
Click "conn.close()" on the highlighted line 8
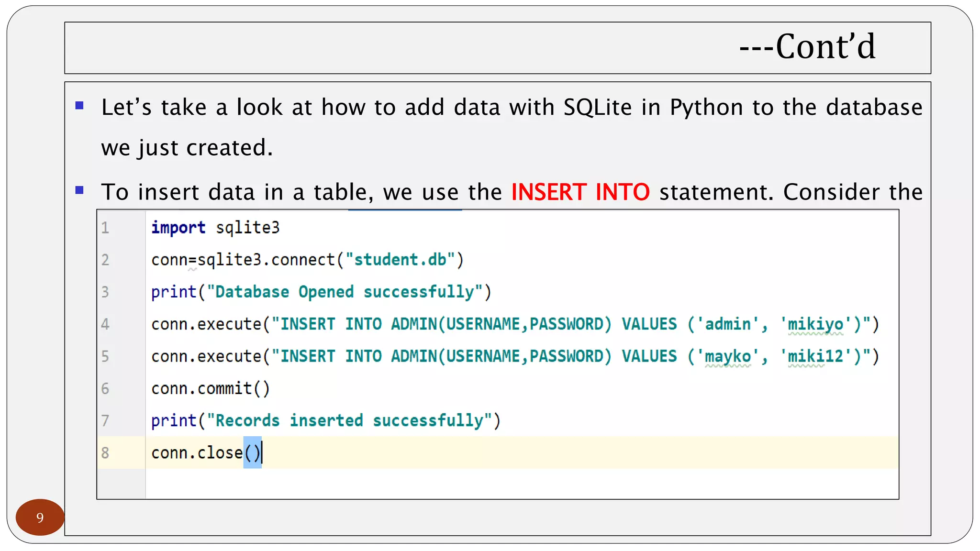pos(206,452)
